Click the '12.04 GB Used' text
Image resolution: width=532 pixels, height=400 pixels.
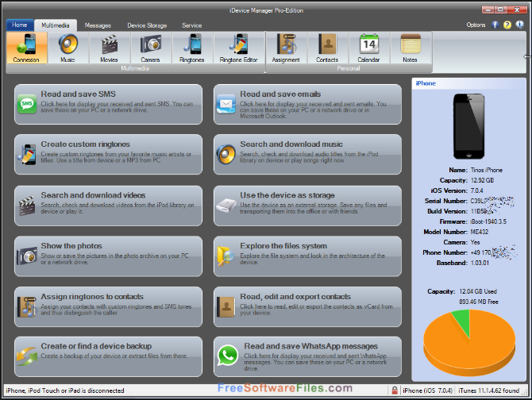478,291
